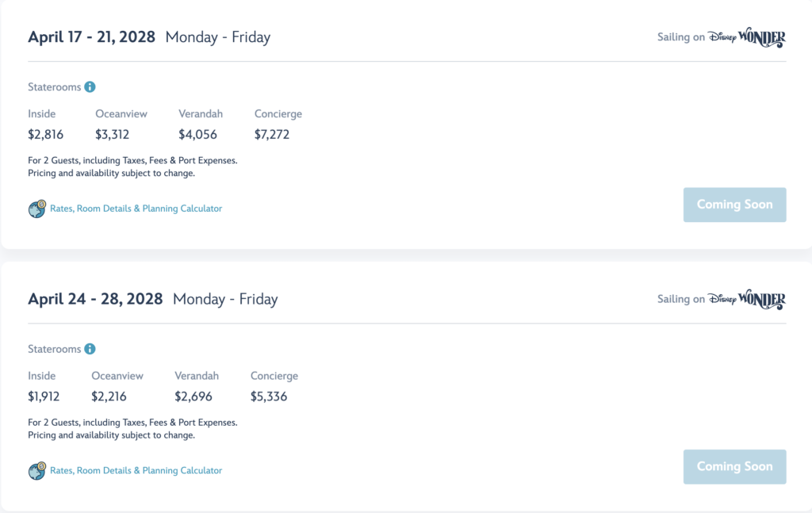Select the $3,312 Oceanview stateroom price
Image resolution: width=812 pixels, height=513 pixels.
pyautogui.click(x=112, y=135)
